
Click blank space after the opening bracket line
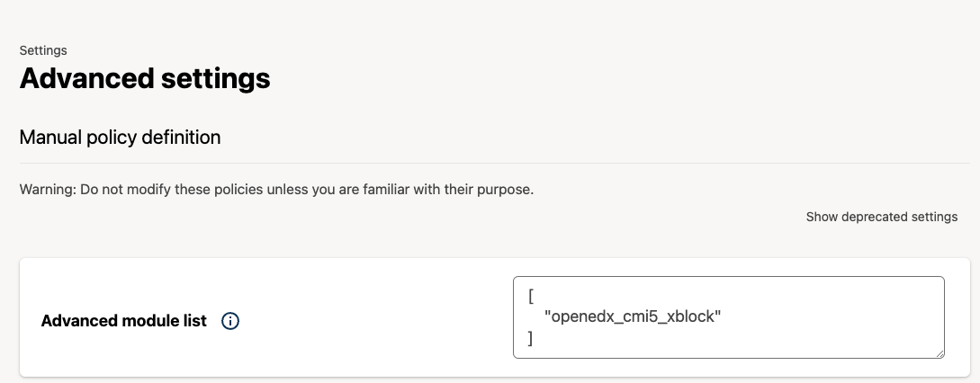pyautogui.click(x=720, y=295)
